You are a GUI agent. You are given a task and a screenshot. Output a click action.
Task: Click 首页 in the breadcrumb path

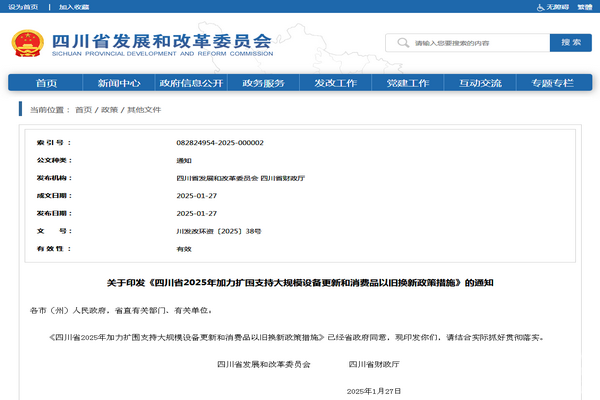[83, 109]
